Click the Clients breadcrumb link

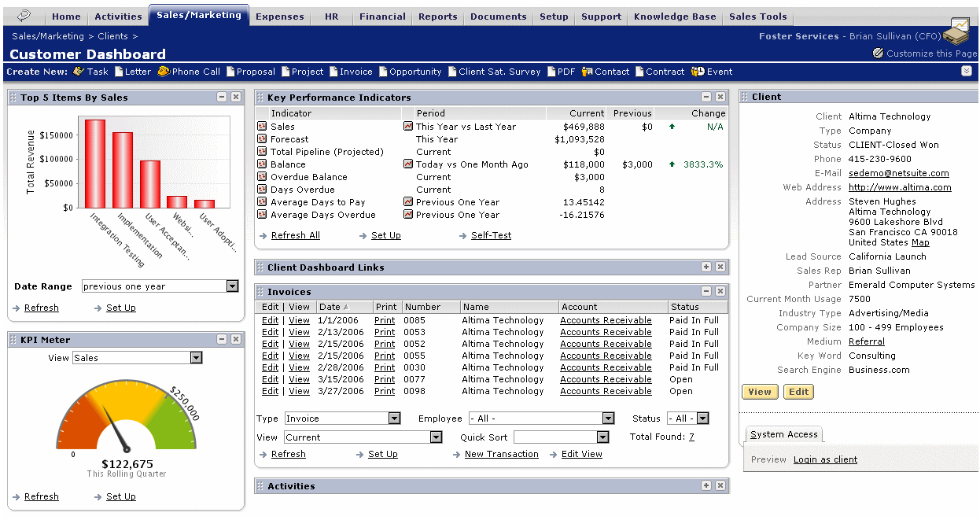click(113, 36)
